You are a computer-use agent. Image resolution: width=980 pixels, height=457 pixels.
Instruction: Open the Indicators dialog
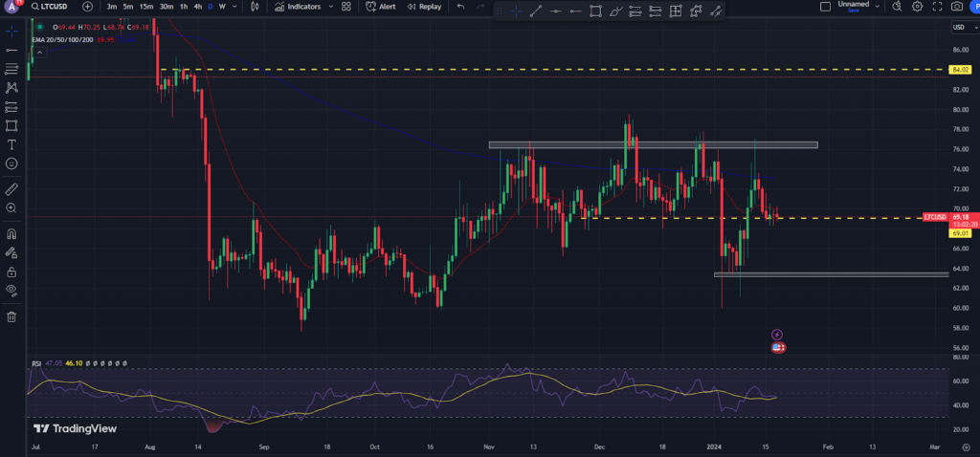[299, 7]
